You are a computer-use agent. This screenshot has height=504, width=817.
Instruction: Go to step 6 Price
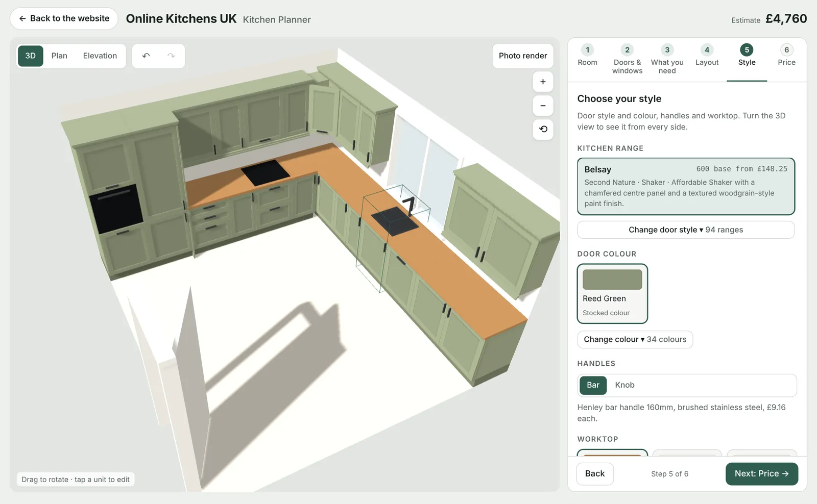(786, 56)
